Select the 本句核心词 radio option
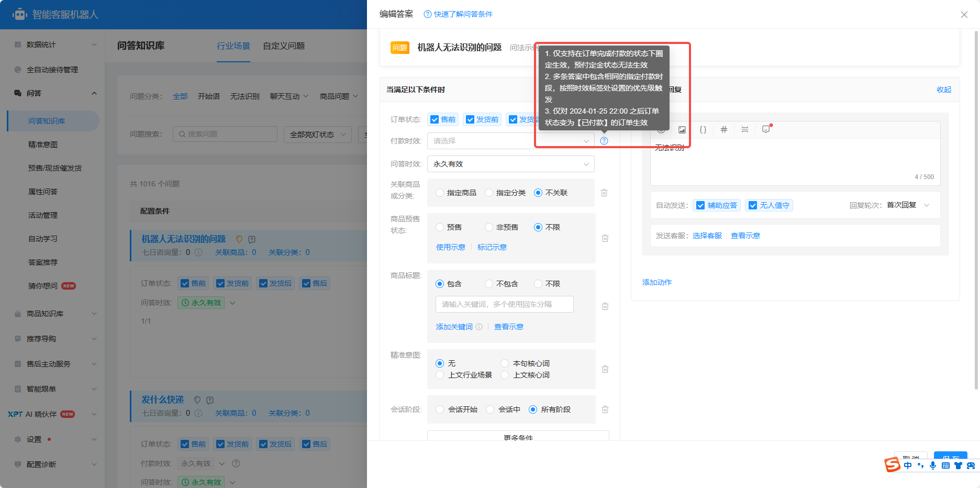 point(505,363)
